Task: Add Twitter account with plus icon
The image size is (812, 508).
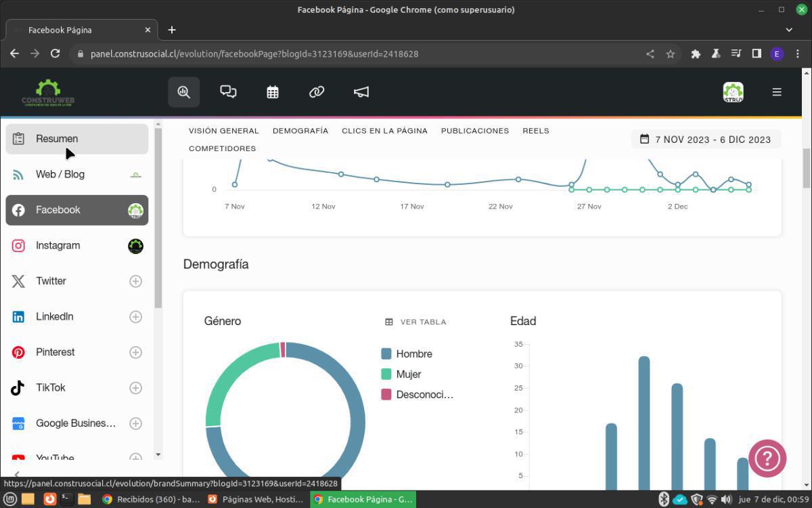Action: [135, 281]
